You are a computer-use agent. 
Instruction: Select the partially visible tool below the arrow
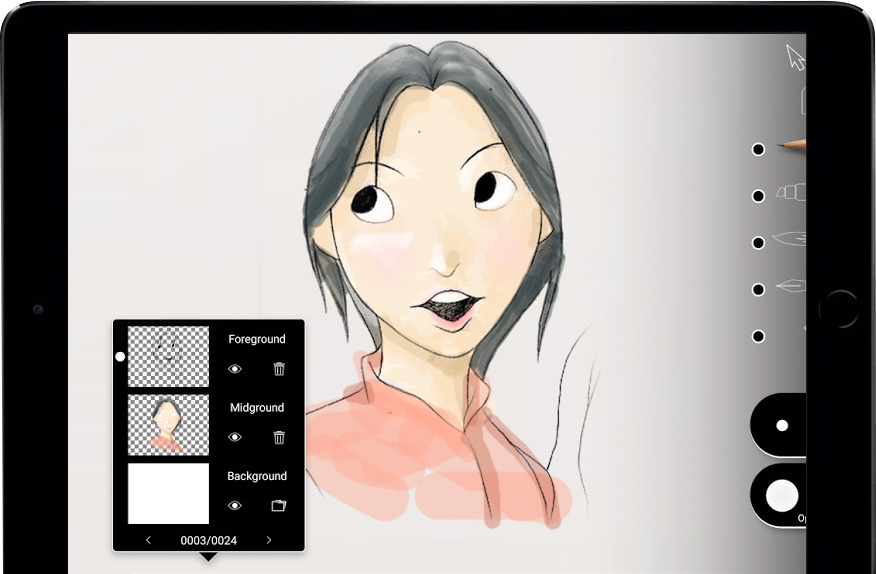pyautogui.click(x=803, y=101)
